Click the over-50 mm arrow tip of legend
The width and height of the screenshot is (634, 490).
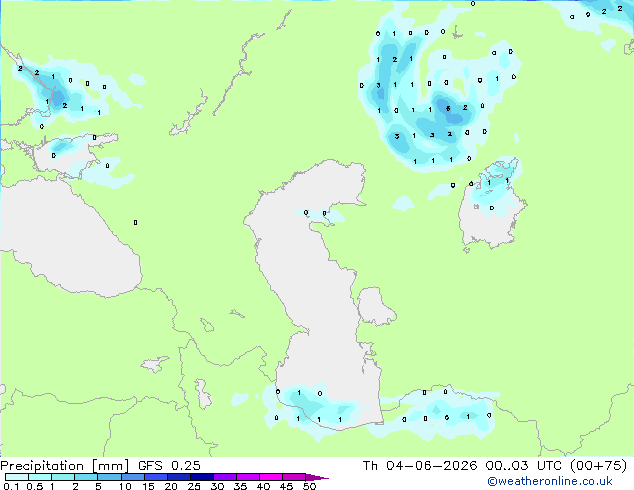[x=317, y=477]
